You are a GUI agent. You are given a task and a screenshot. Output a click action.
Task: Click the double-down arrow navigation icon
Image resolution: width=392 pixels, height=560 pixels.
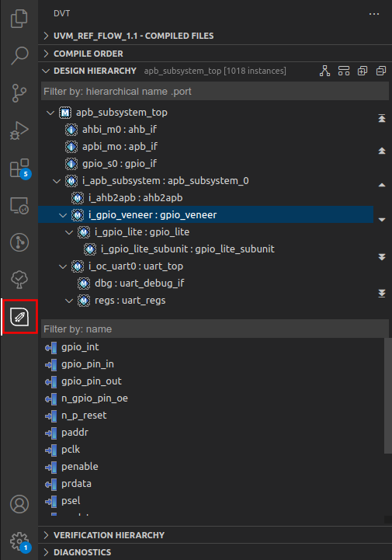382,257
